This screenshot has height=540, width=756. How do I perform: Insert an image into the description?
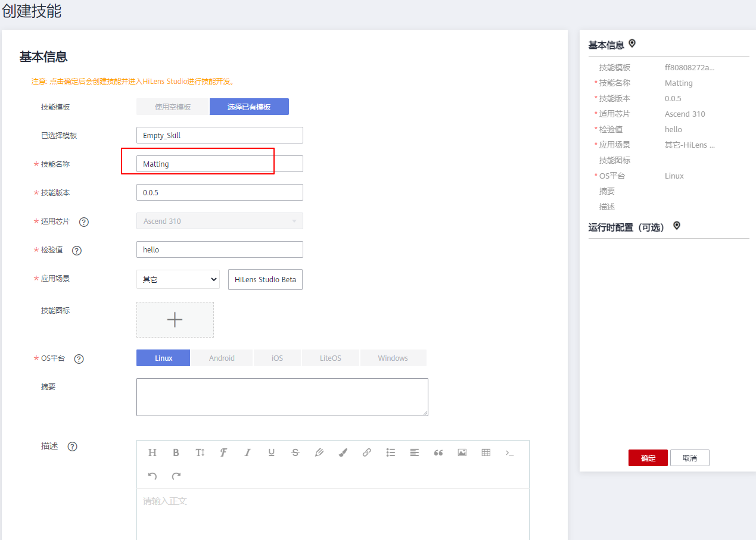[462, 452]
